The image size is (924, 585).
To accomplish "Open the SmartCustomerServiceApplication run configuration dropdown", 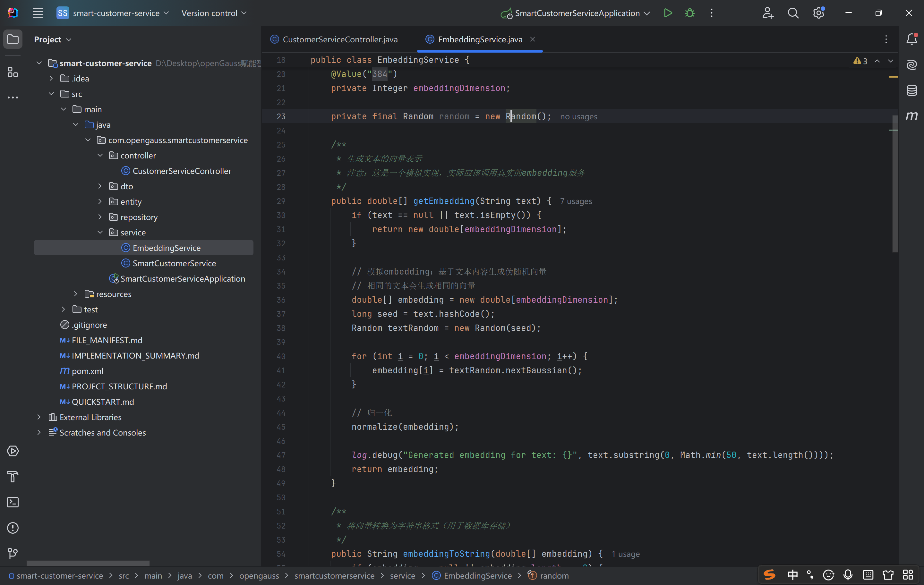I will [x=647, y=13].
